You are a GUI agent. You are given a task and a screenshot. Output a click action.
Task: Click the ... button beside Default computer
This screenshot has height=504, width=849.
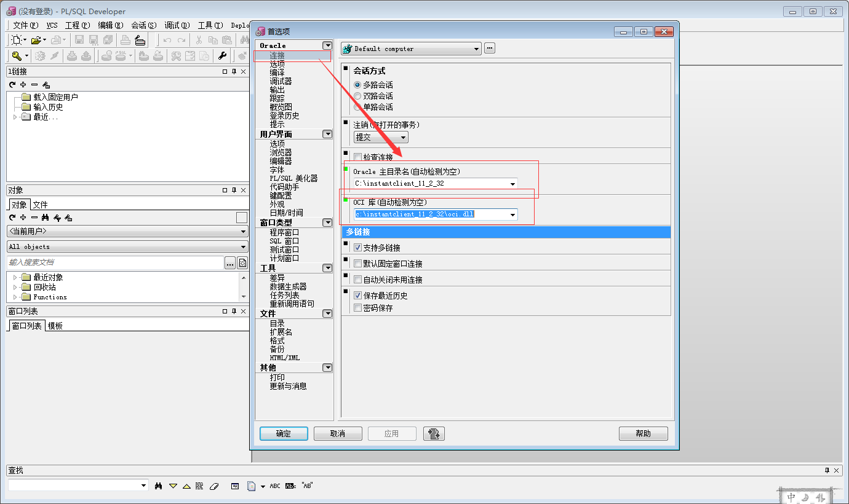[490, 48]
